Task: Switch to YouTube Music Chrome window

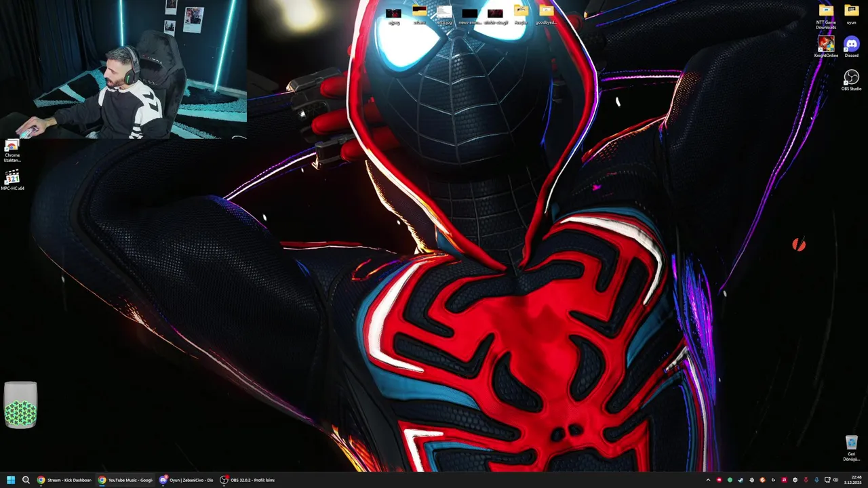Action: 125,480
